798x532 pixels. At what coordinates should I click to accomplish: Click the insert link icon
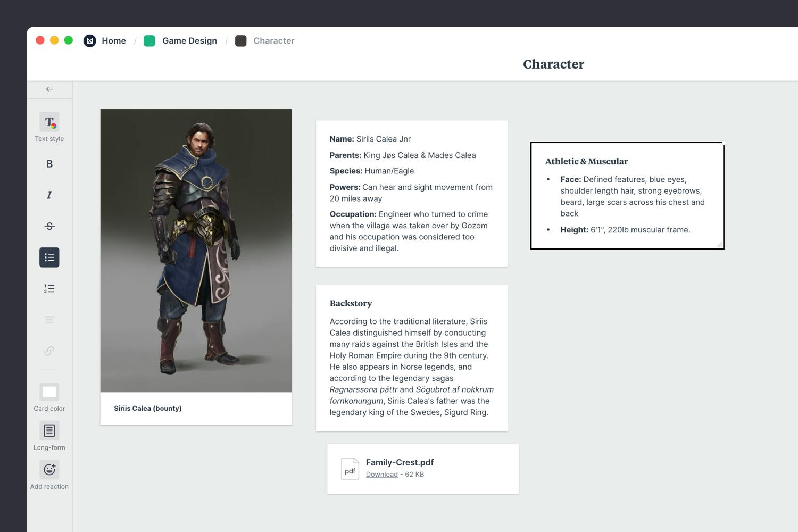[49, 351]
